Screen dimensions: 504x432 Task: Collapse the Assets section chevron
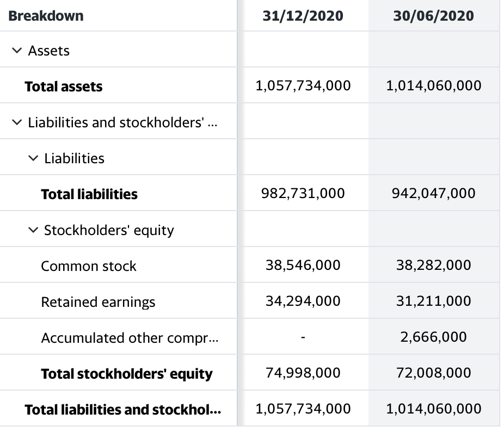(x=17, y=51)
